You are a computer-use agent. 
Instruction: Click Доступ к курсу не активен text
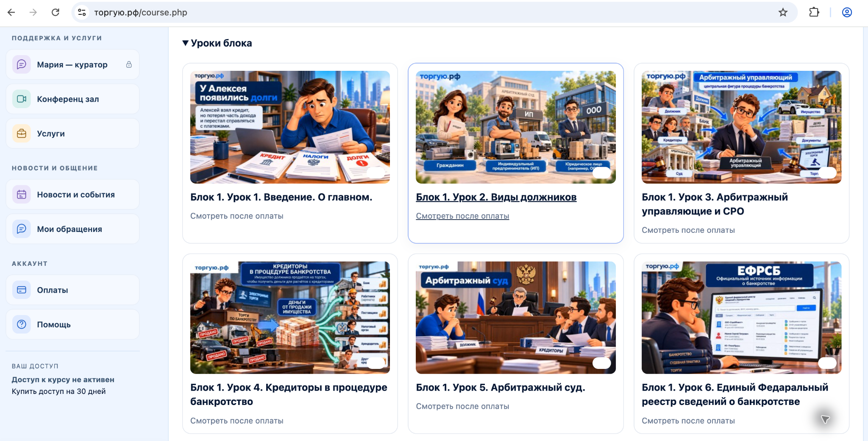click(63, 380)
